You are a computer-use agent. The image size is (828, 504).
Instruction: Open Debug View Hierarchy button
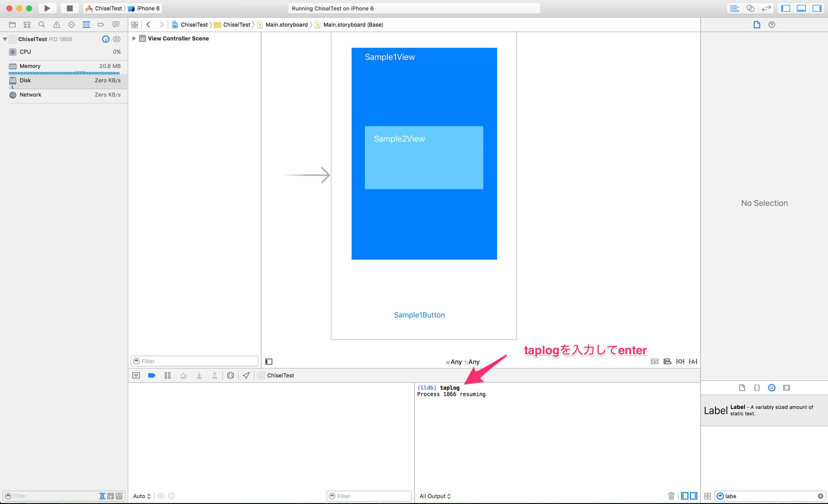pyautogui.click(x=231, y=375)
